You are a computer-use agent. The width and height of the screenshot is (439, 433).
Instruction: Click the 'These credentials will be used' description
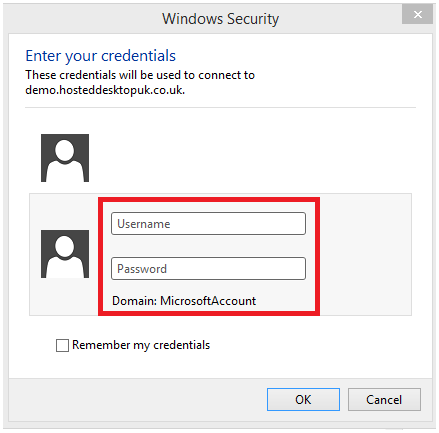[140, 75]
